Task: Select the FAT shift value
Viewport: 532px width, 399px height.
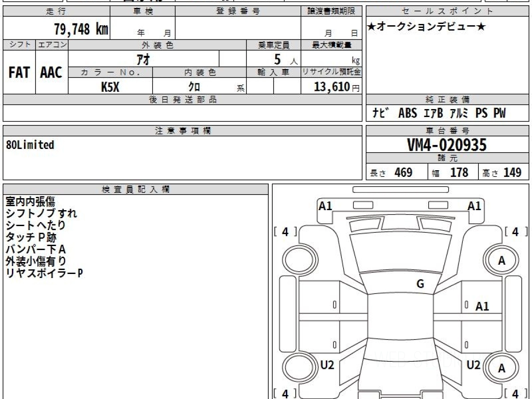Action: [x=19, y=73]
